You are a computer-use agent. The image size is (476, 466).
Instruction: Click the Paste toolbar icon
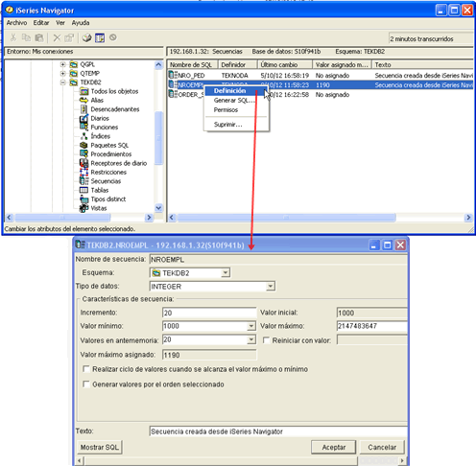(x=39, y=37)
